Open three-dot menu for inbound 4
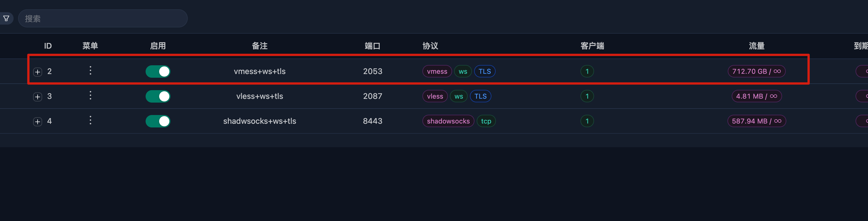The image size is (868, 221). [x=90, y=120]
